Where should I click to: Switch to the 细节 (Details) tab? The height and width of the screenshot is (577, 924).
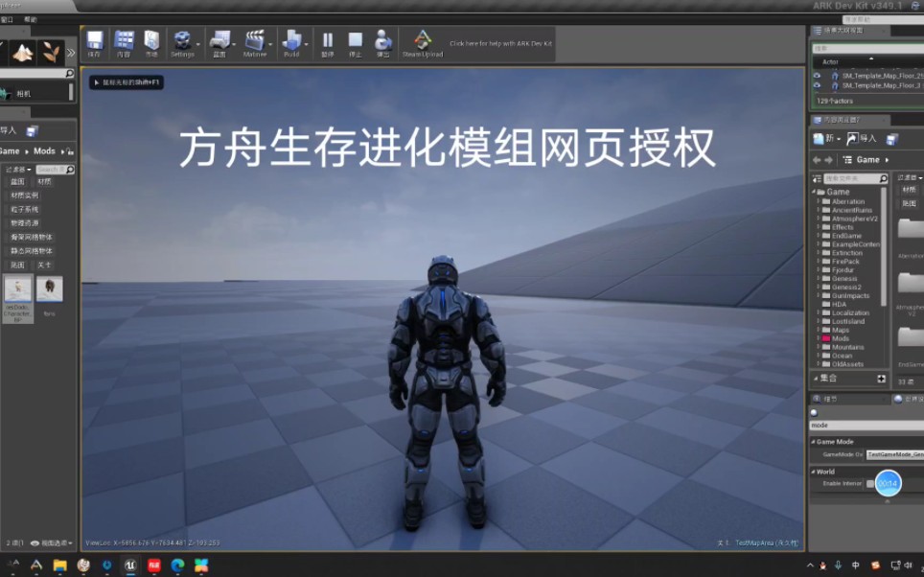click(x=848, y=399)
